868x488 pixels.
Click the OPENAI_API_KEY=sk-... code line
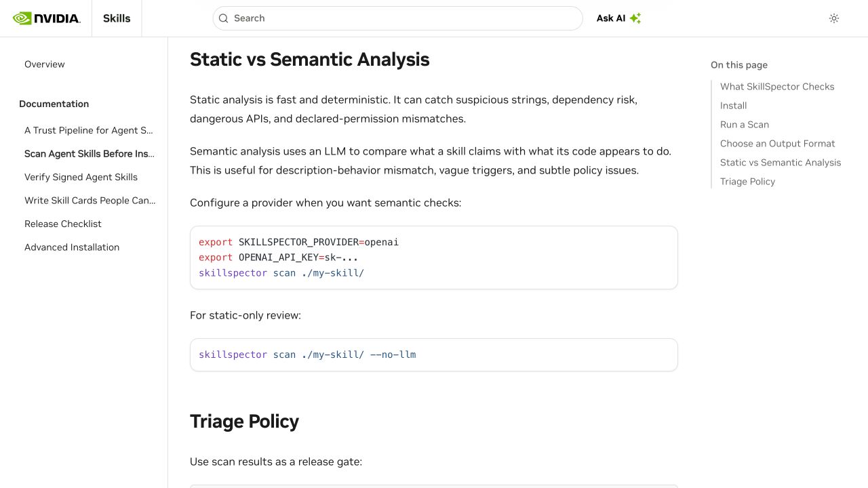tap(278, 258)
